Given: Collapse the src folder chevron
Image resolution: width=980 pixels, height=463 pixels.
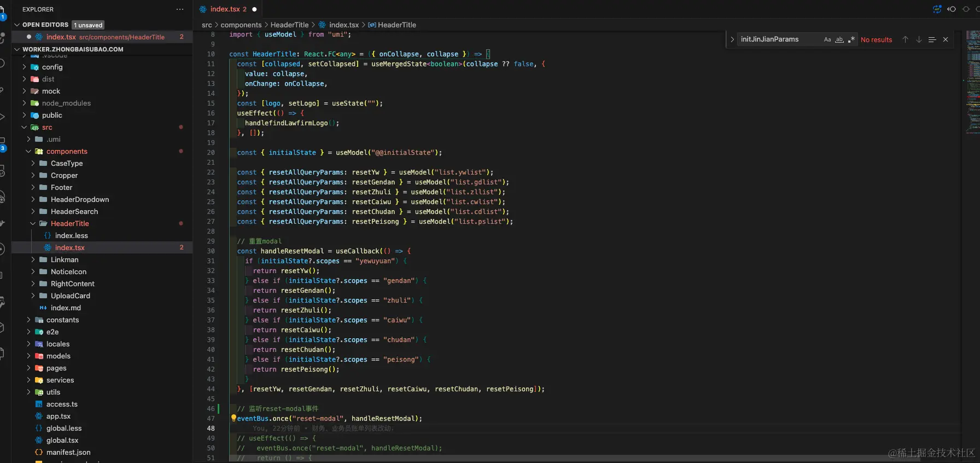Looking at the screenshot, I should pos(24,127).
